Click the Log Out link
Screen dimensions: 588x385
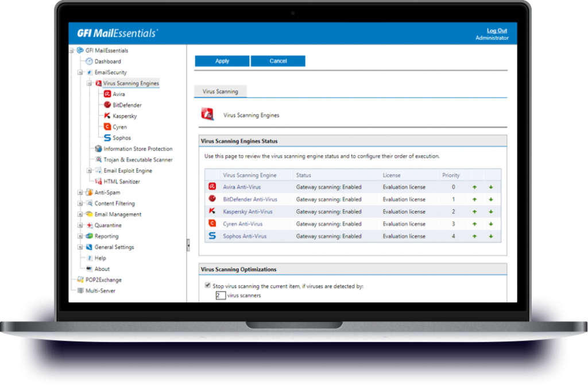(496, 30)
